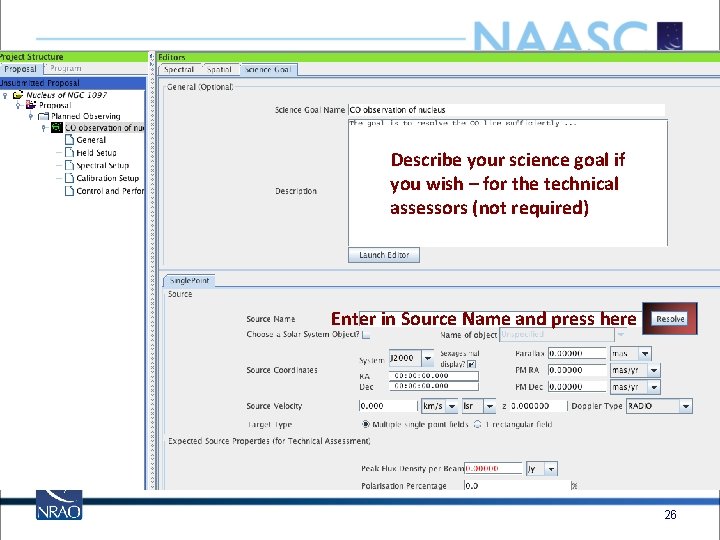The image size is (720, 540).
Task: Click the PM Dec value field
Action: coord(577,387)
